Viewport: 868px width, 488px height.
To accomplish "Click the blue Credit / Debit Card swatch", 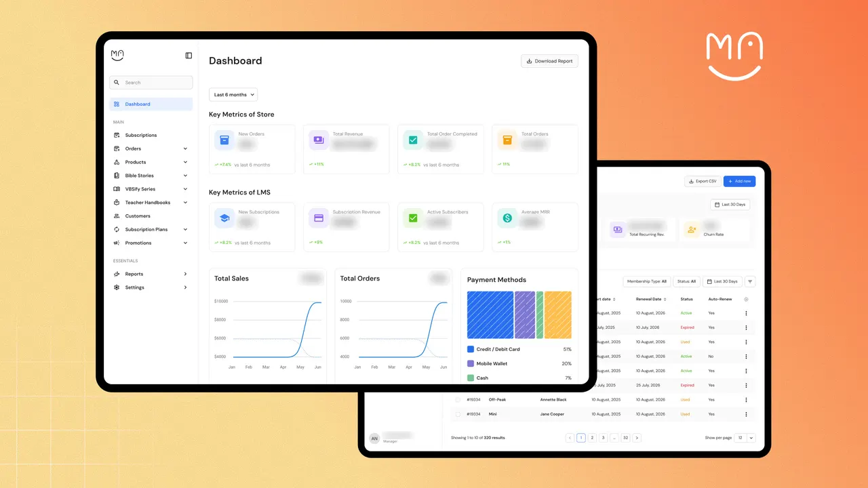I will [471, 350].
